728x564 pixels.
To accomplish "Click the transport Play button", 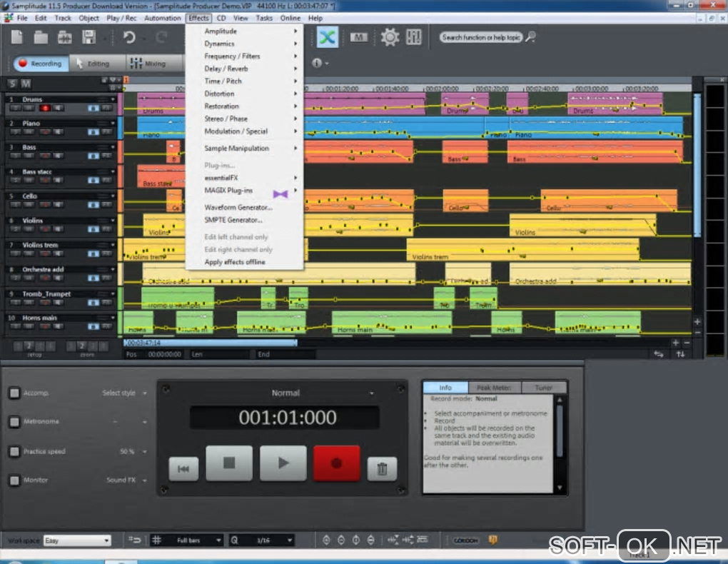I will 283,463.
